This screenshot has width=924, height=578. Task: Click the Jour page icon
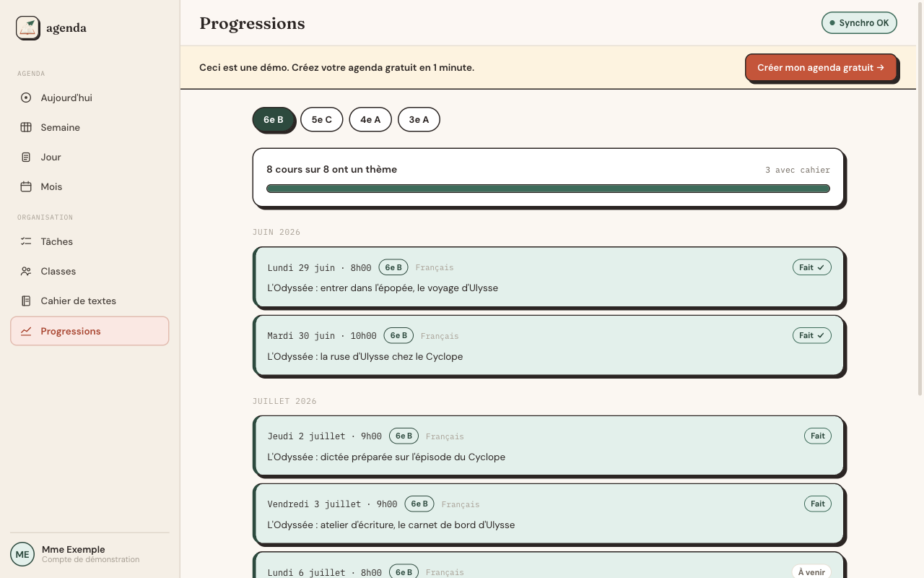(26, 157)
